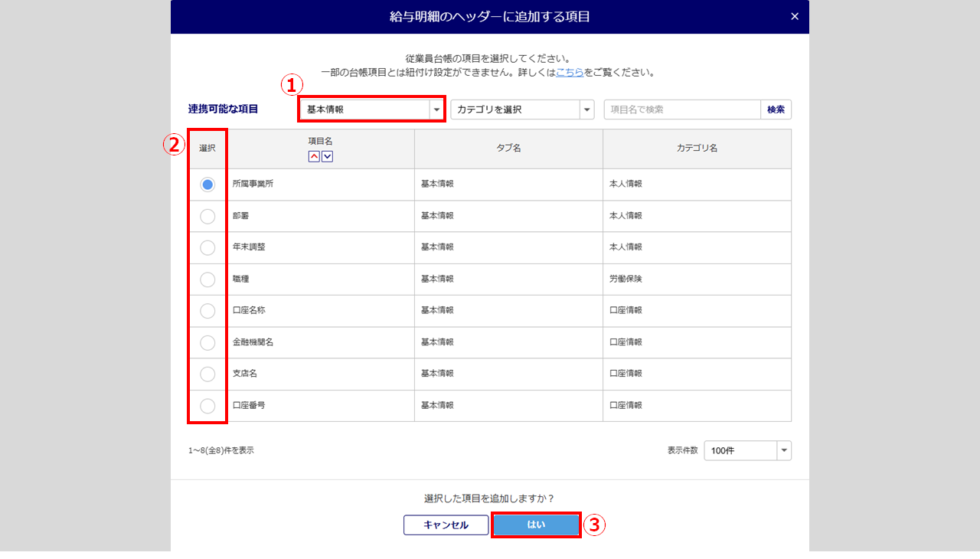Click 本人情報 category in 部署 row
980x559 pixels.
coord(697,216)
